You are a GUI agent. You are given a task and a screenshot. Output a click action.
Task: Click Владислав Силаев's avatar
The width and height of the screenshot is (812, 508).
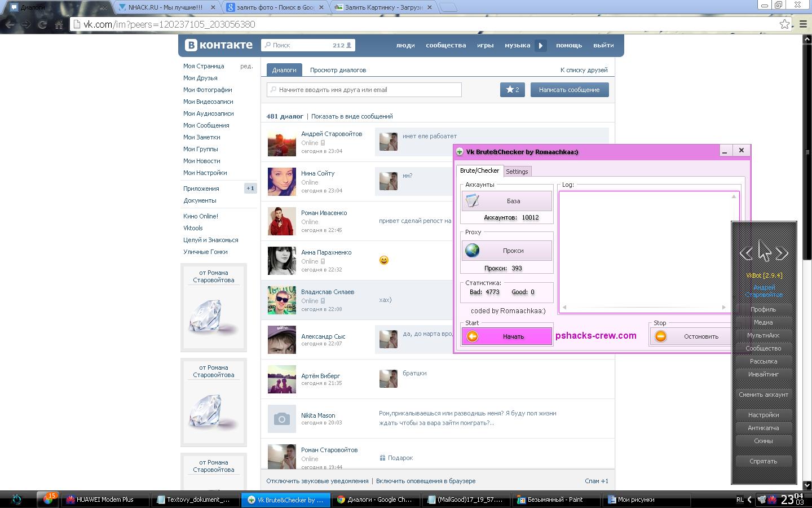coord(281,300)
